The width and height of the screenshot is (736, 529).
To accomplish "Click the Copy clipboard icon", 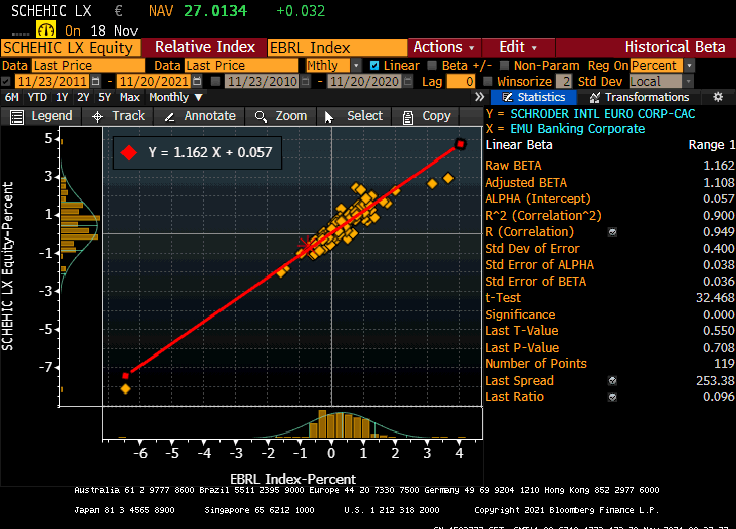I will pyautogui.click(x=408, y=117).
